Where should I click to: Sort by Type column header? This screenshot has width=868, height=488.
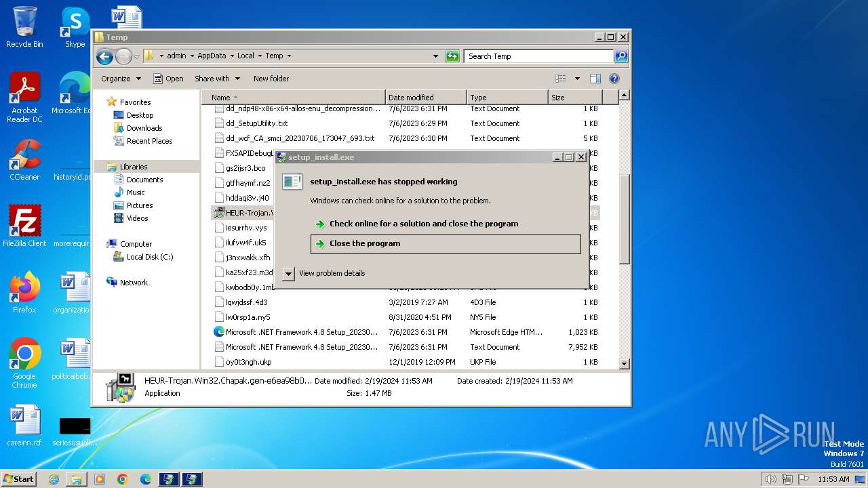pyautogui.click(x=507, y=98)
